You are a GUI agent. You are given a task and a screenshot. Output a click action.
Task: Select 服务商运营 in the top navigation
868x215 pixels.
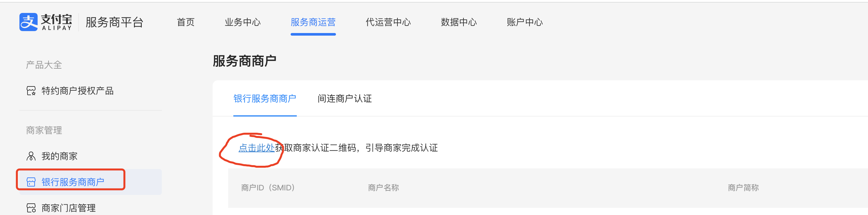pyautogui.click(x=313, y=22)
